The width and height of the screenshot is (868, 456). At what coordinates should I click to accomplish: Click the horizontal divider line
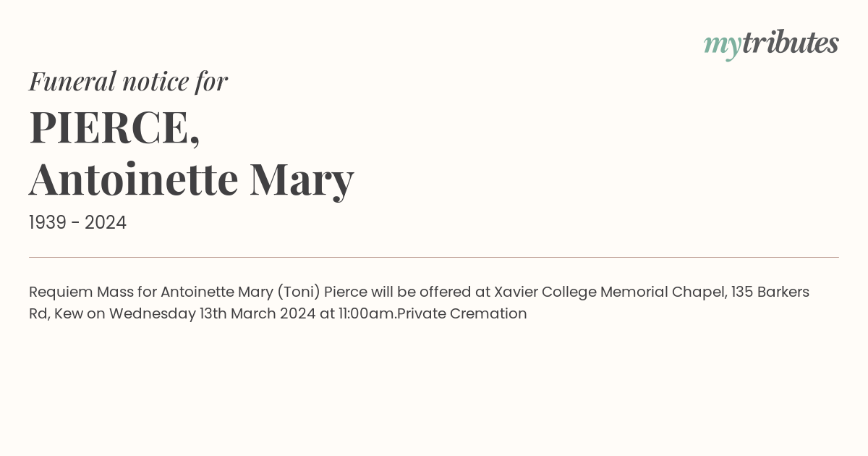click(x=434, y=257)
